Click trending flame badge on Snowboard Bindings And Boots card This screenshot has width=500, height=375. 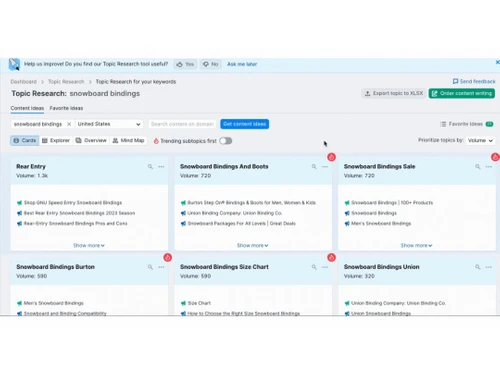331,157
